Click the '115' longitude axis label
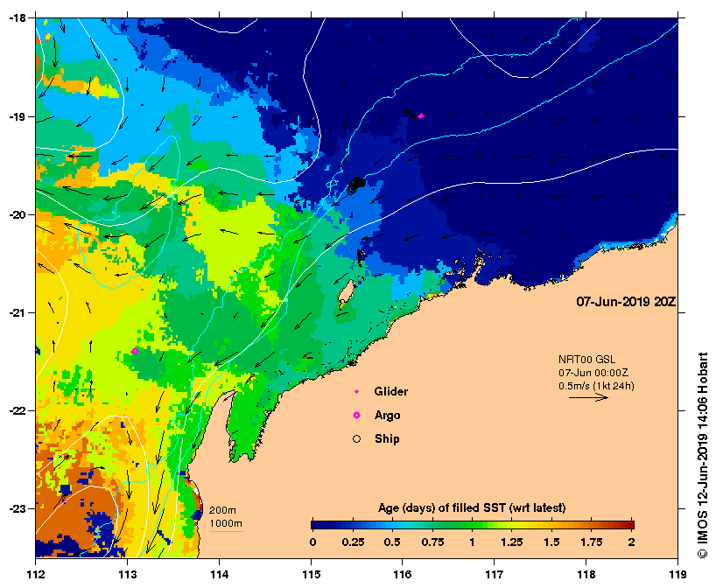716x588 pixels. [x=311, y=574]
